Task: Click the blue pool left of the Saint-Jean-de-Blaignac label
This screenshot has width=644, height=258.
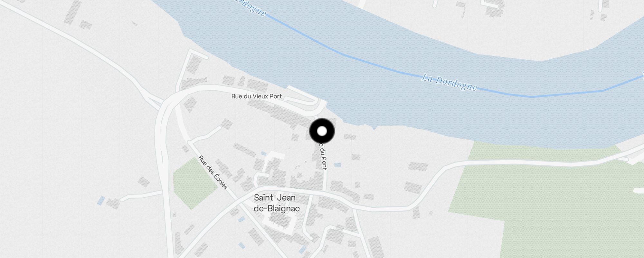Action: pyautogui.click(x=241, y=219)
